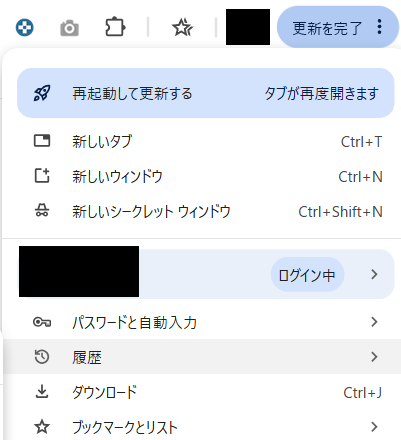
Task: Click the key icon for passwords
Action: (x=42, y=322)
